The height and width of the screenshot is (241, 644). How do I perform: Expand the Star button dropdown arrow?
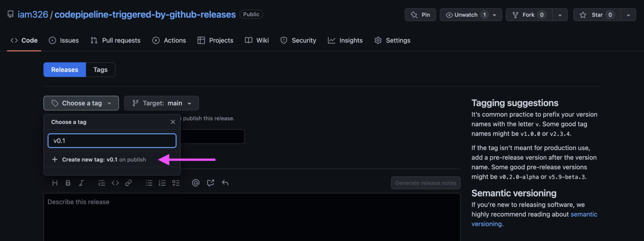pyautogui.click(x=628, y=15)
